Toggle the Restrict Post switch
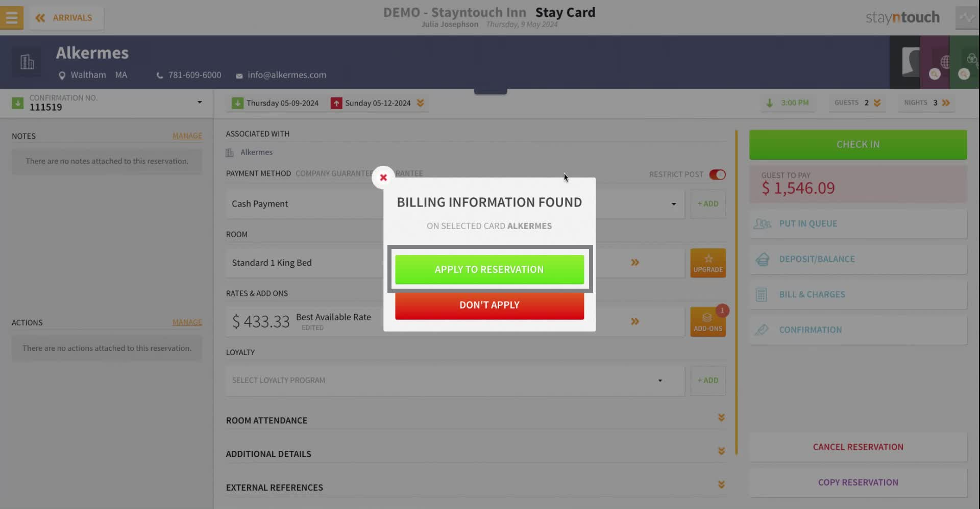Viewport: 980px width, 509px height. [x=717, y=174]
